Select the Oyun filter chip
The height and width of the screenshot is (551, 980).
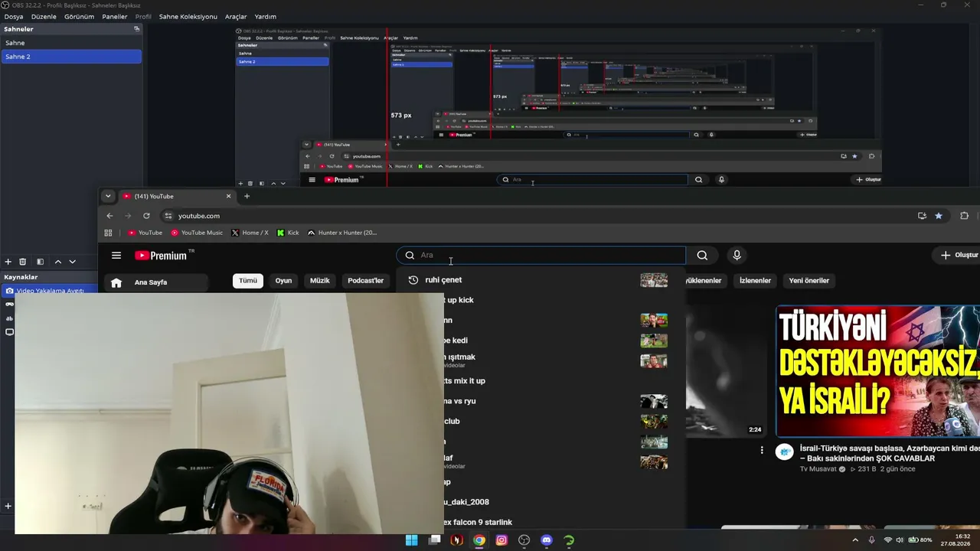click(283, 281)
